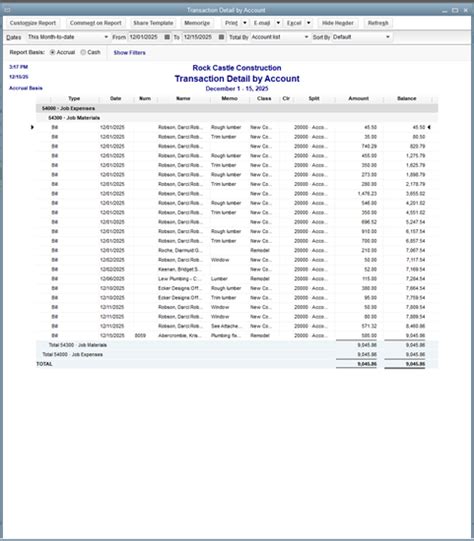Open the Total By dropdown
This screenshot has width=474, height=541.
tap(279, 37)
